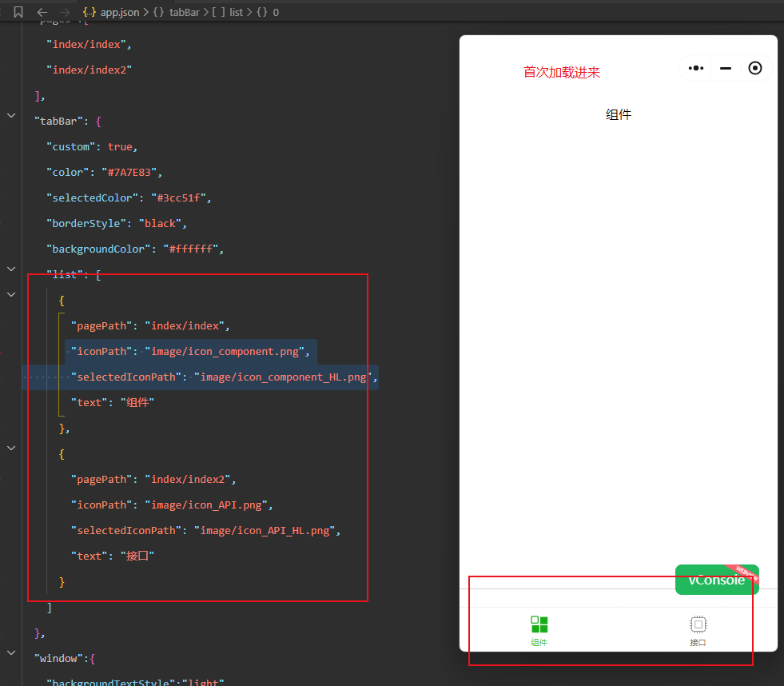Click the "text": "接口" line
784x686 pixels.
pyautogui.click(x=113, y=556)
